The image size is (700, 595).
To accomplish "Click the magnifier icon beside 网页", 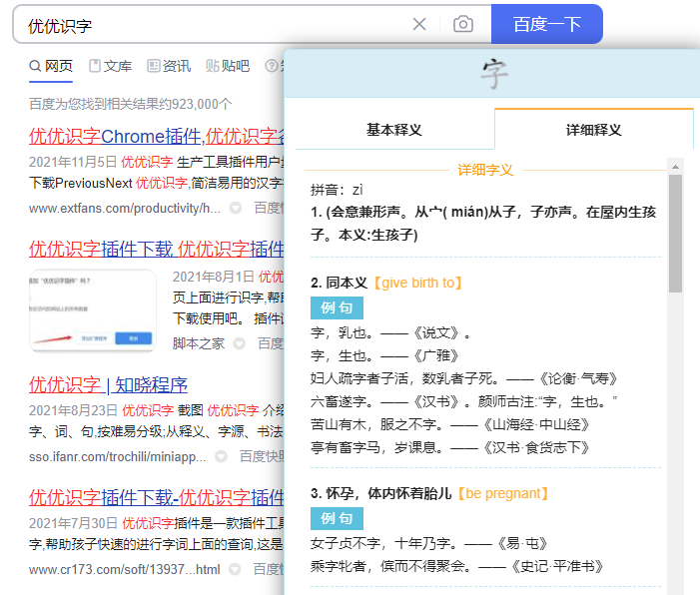I will (x=35, y=66).
